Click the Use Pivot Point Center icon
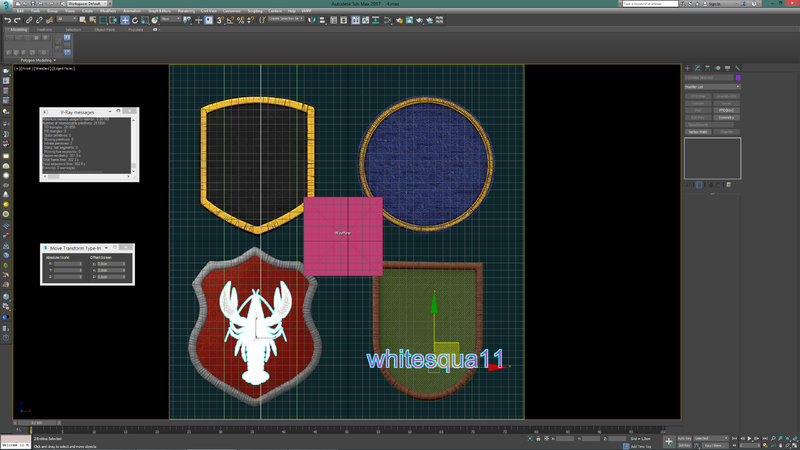Screen dimensions: 800x450 (x=187, y=20)
